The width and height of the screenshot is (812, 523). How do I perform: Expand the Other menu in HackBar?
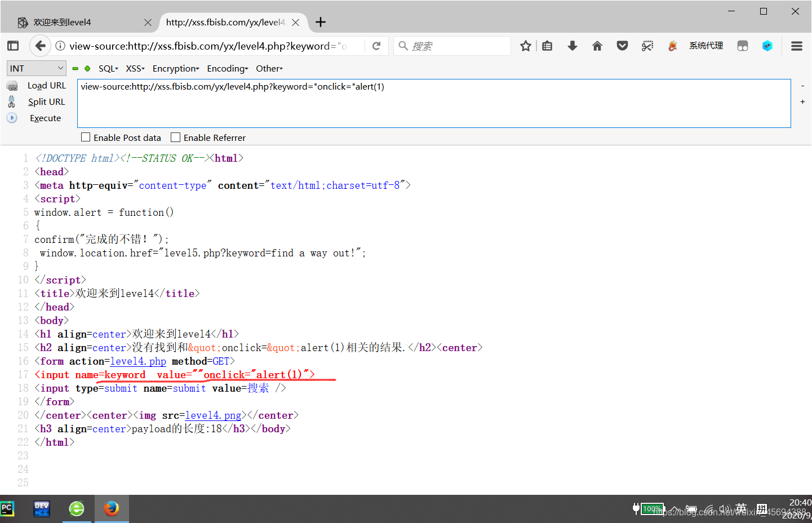tap(269, 68)
